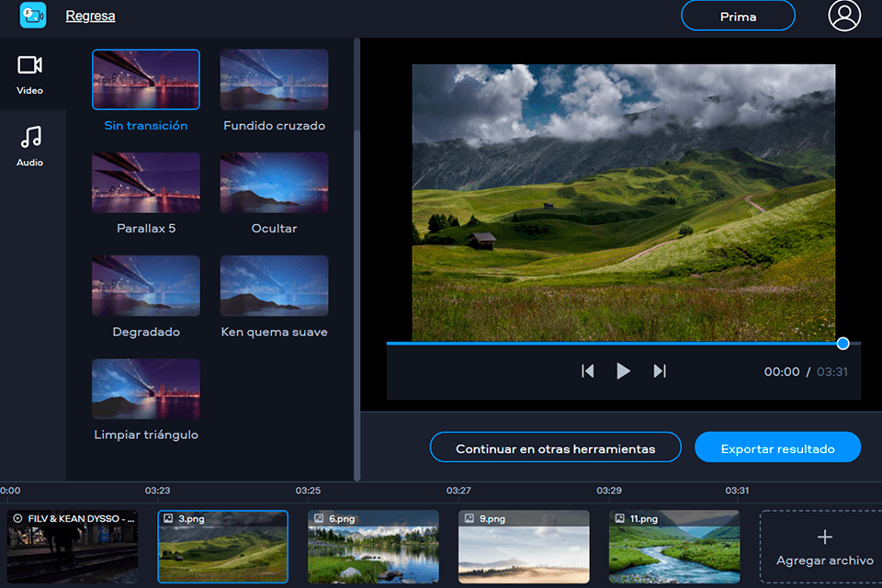882x588 pixels.
Task: Apply the Limpiar triángulo transition
Action: click(x=146, y=389)
